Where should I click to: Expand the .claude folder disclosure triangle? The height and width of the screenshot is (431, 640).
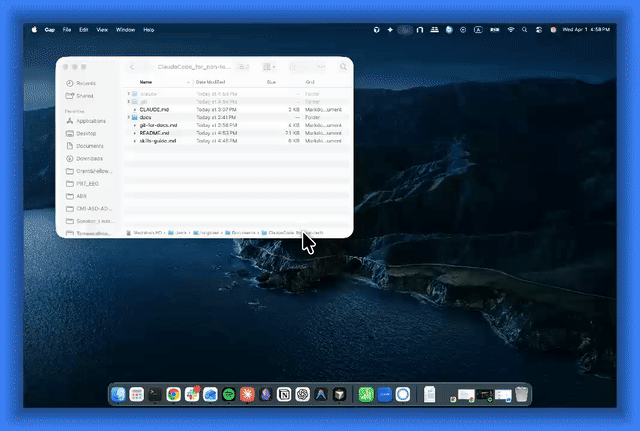129,94
